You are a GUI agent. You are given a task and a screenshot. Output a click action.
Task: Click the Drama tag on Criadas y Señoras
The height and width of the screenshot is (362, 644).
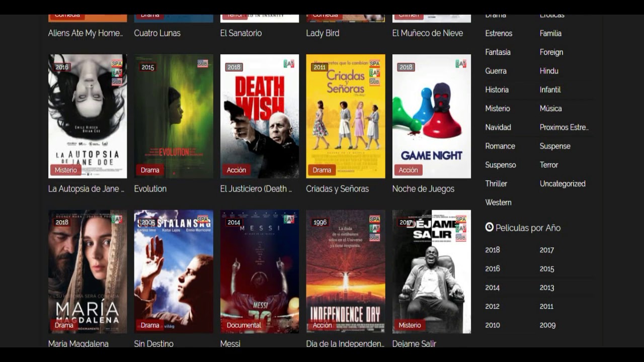[x=322, y=170]
